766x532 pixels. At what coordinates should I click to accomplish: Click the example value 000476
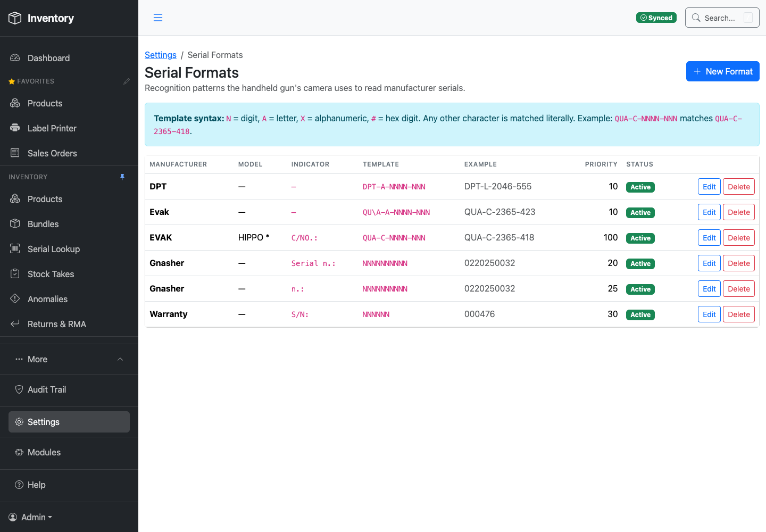tap(480, 314)
